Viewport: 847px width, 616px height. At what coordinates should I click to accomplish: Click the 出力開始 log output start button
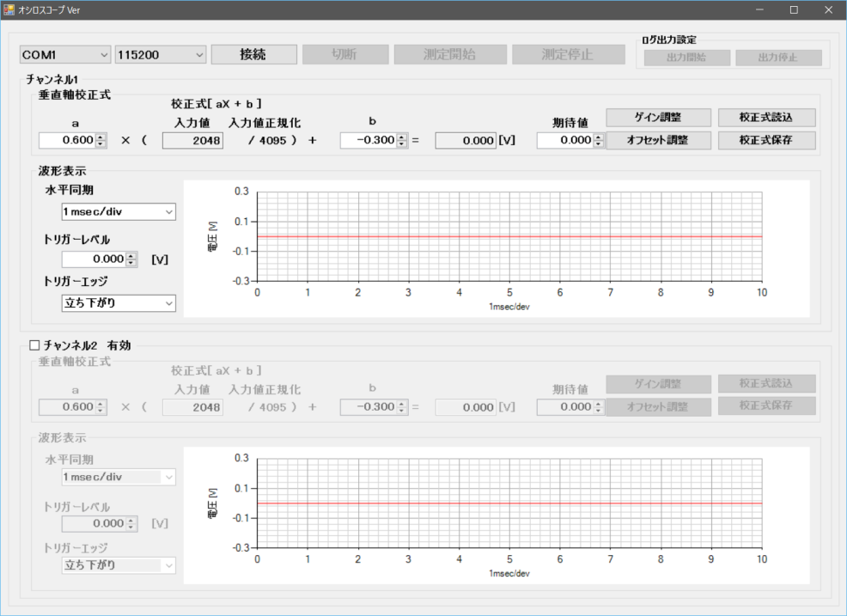(x=687, y=58)
